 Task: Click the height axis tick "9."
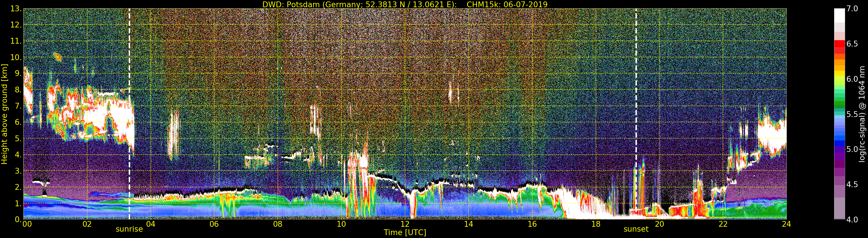[x=18, y=73]
